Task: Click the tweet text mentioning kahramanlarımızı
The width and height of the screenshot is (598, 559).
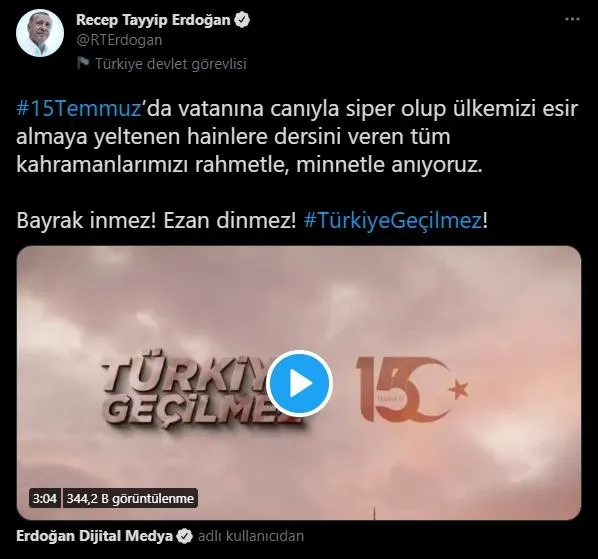Action: coord(297,137)
